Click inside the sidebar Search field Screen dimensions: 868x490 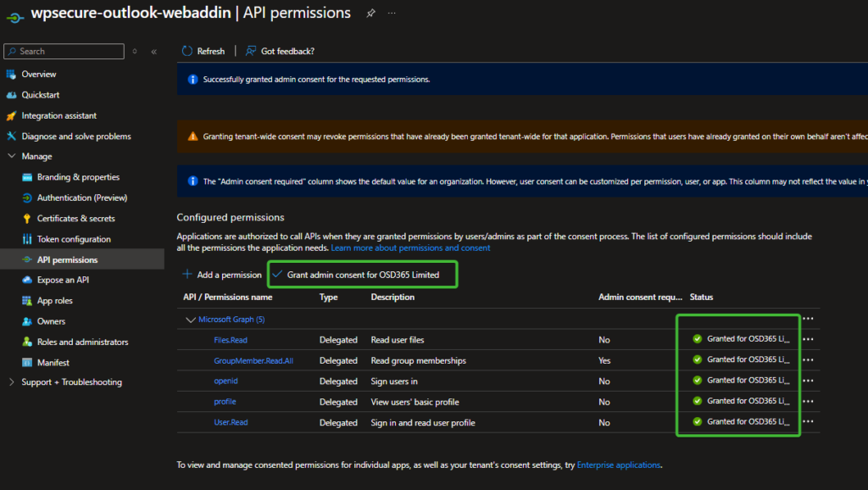[68, 52]
